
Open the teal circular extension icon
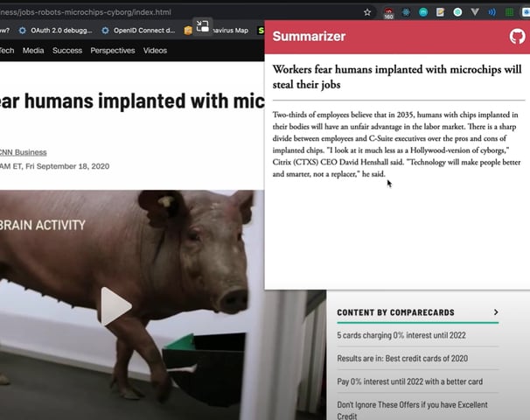point(423,12)
